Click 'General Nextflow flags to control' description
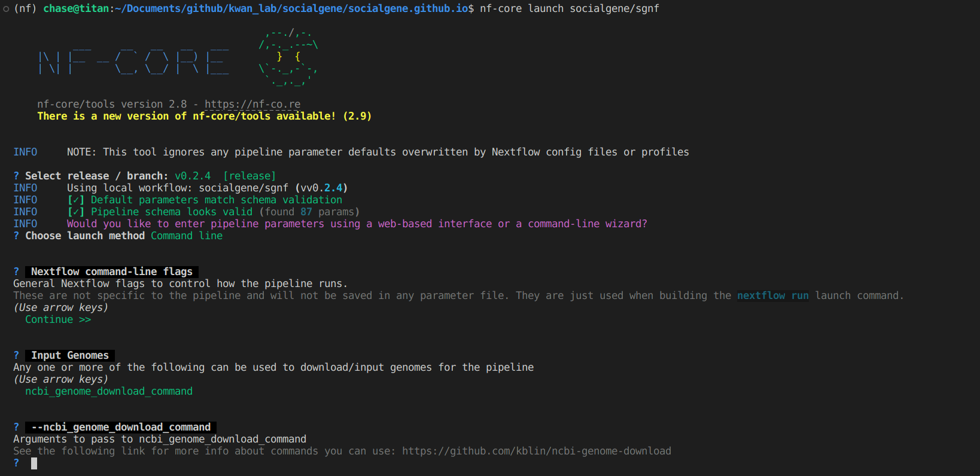This screenshot has width=980, height=476. [181, 283]
